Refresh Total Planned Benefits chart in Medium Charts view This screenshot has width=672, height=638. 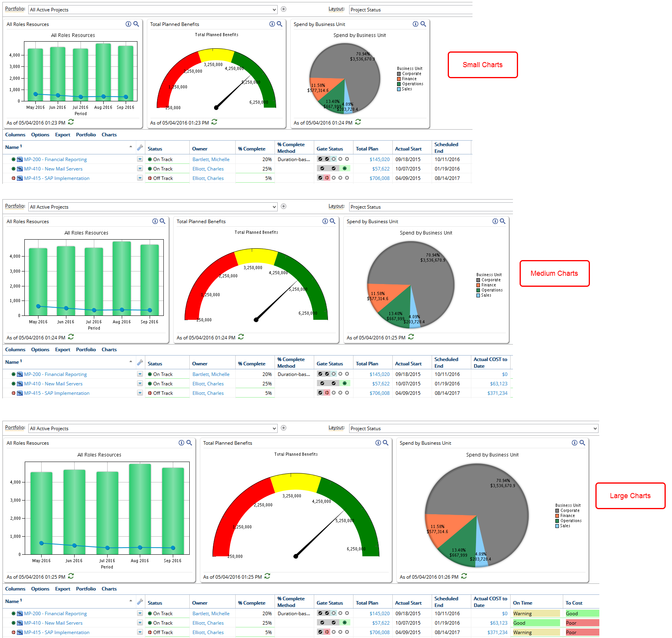click(241, 337)
